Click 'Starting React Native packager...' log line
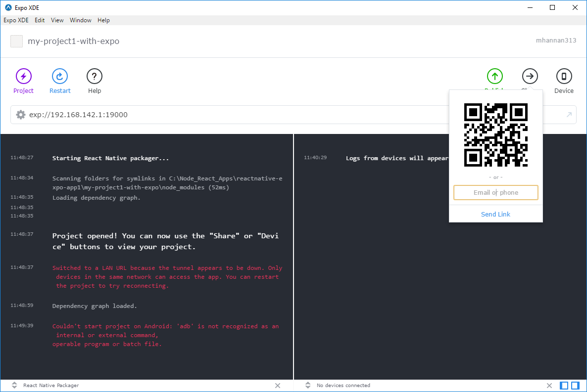587x392 pixels. click(x=110, y=158)
